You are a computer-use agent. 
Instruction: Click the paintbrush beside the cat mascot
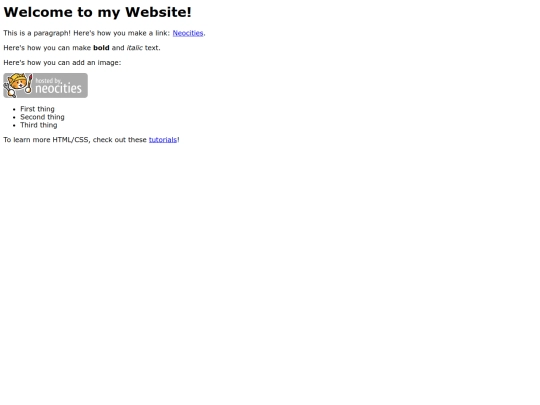pos(29,84)
